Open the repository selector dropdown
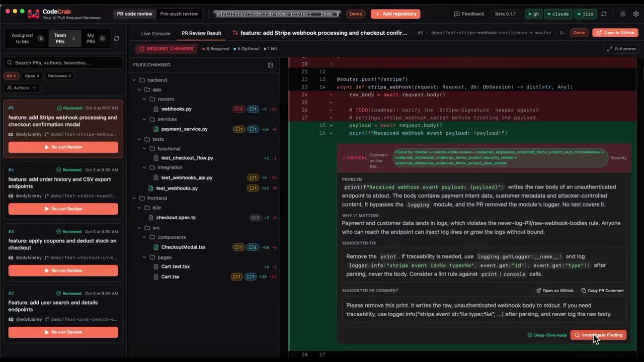Image resolution: width=644 pixels, height=362 pixels. click(x=277, y=14)
